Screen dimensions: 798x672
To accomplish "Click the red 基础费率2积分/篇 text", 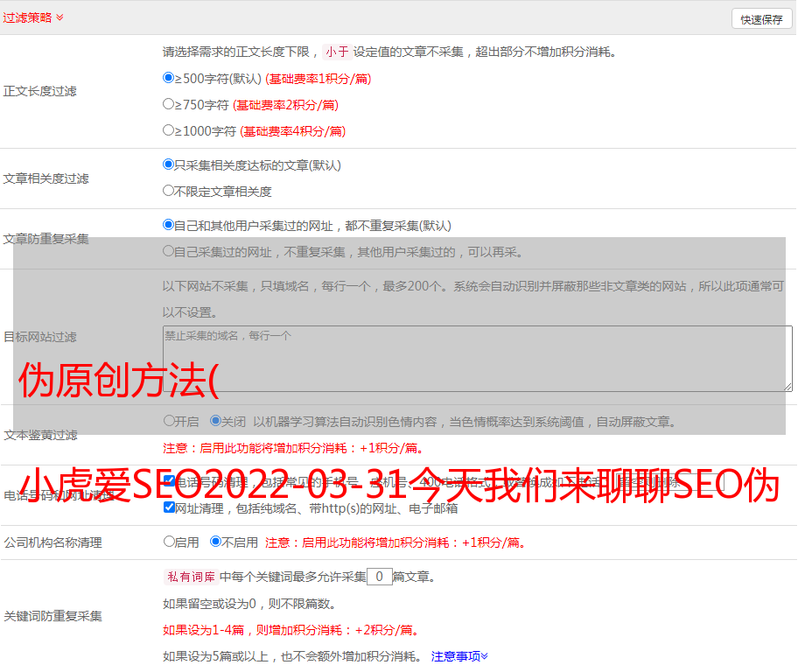I will click(285, 105).
